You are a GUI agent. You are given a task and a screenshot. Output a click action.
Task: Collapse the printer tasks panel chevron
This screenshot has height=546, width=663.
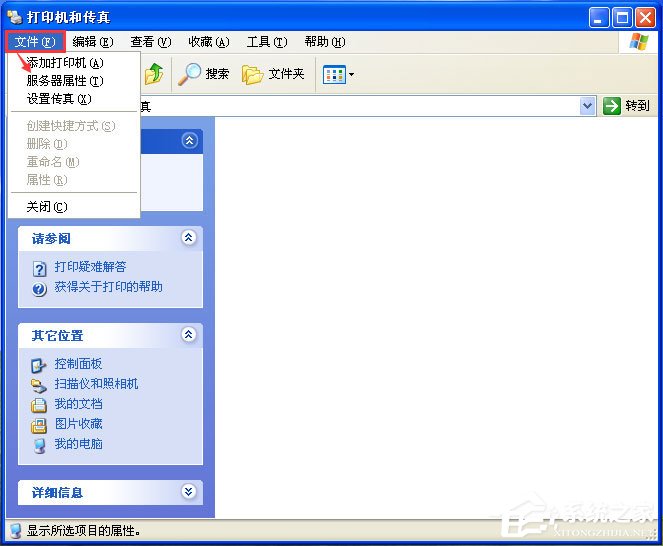189,140
